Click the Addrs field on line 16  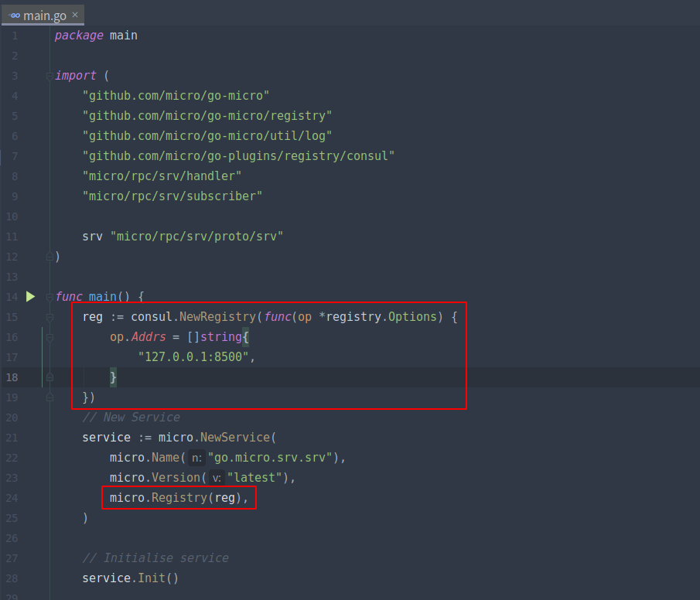(149, 336)
